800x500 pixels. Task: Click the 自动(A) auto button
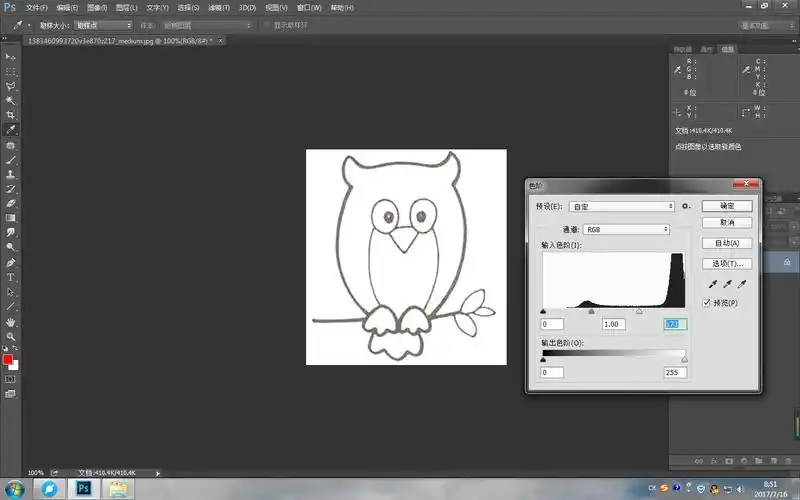pyautogui.click(x=727, y=243)
